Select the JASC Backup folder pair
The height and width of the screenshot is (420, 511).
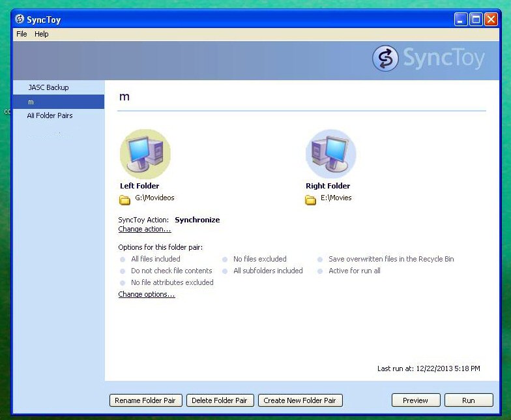point(59,87)
